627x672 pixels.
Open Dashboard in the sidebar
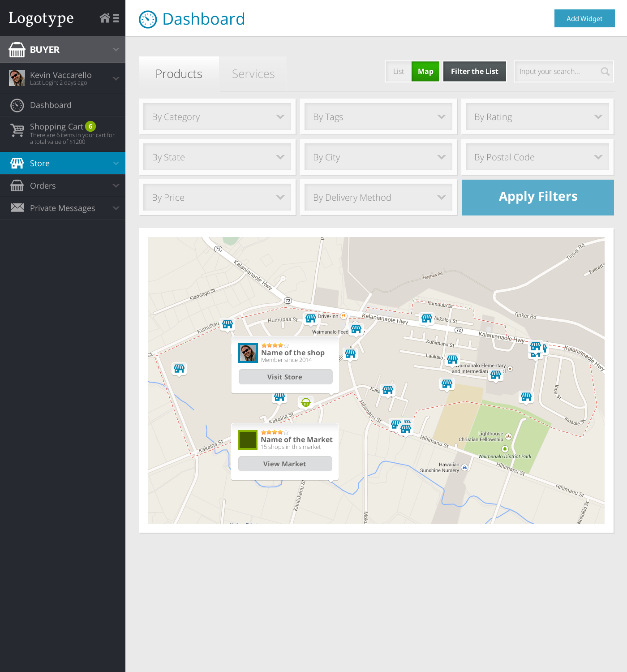tap(63, 105)
